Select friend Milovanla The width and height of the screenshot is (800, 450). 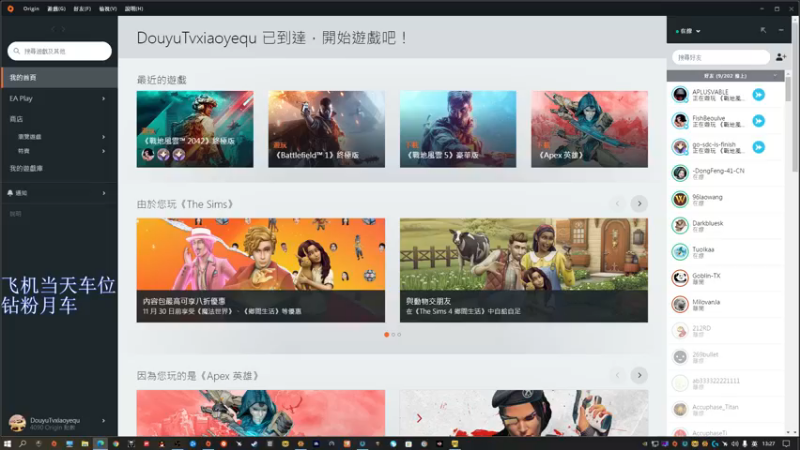(726, 305)
